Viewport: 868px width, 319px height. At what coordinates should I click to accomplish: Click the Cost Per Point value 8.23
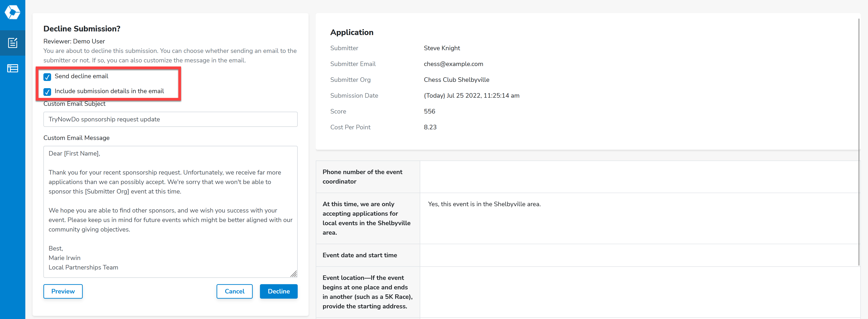(x=430, y=127)
